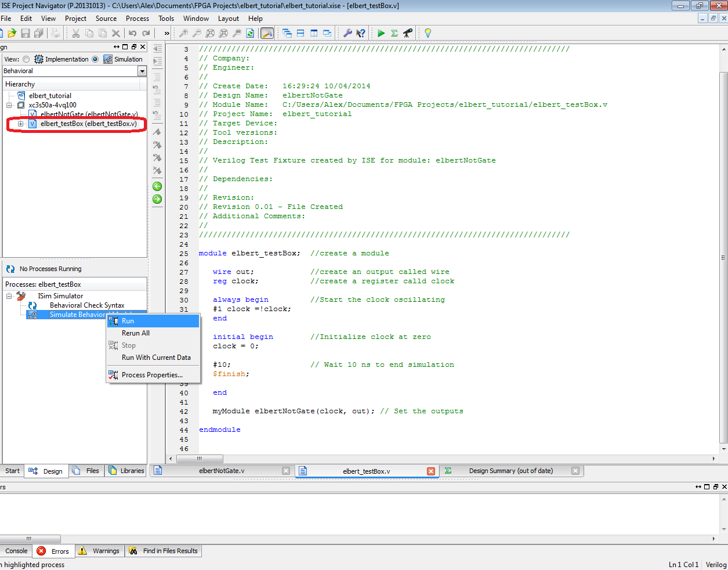
Task: Switch to Design Summary (out of date) tab
Action: [x=511, y=471]
